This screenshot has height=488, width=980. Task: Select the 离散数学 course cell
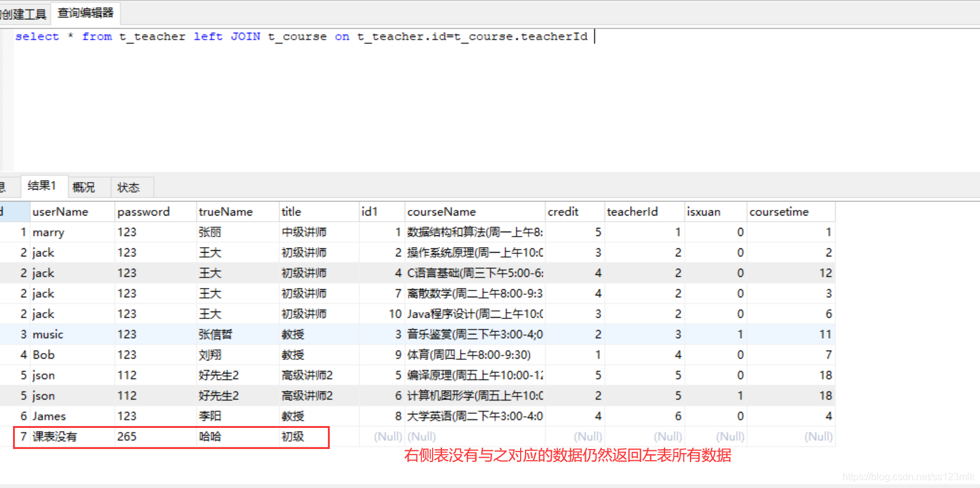pos(475,294)
